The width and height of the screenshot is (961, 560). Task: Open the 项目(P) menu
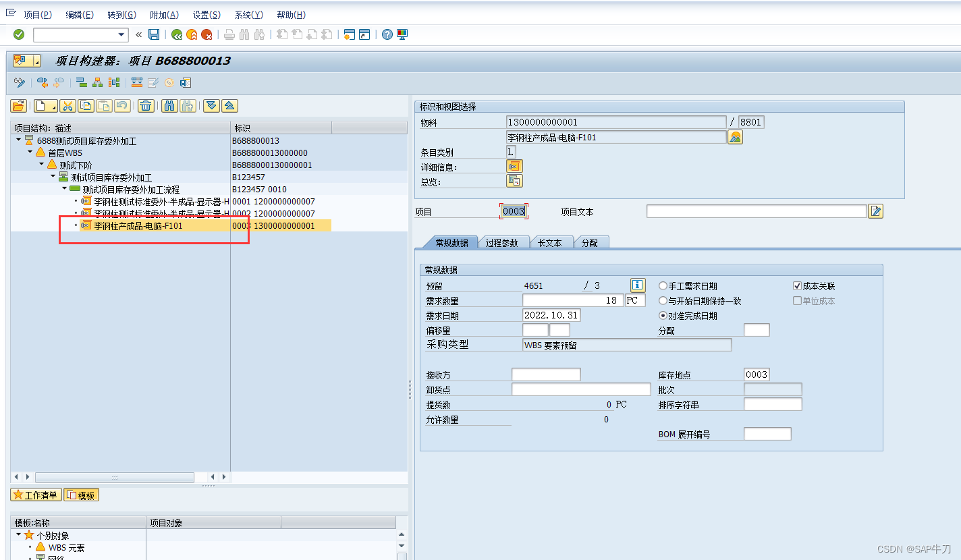coord(37,15)
